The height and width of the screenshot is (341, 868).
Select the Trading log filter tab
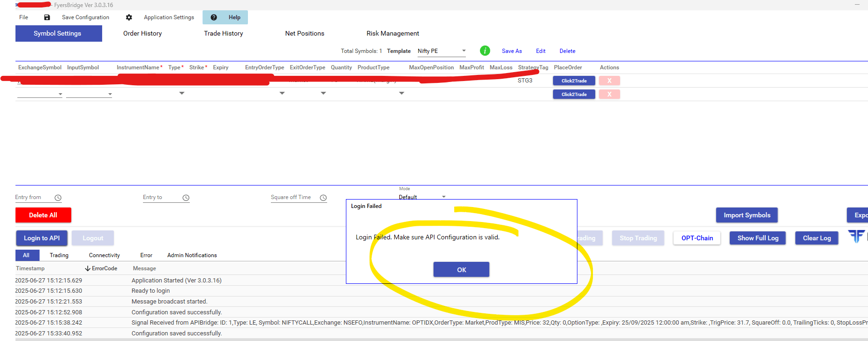pos(59,255)
